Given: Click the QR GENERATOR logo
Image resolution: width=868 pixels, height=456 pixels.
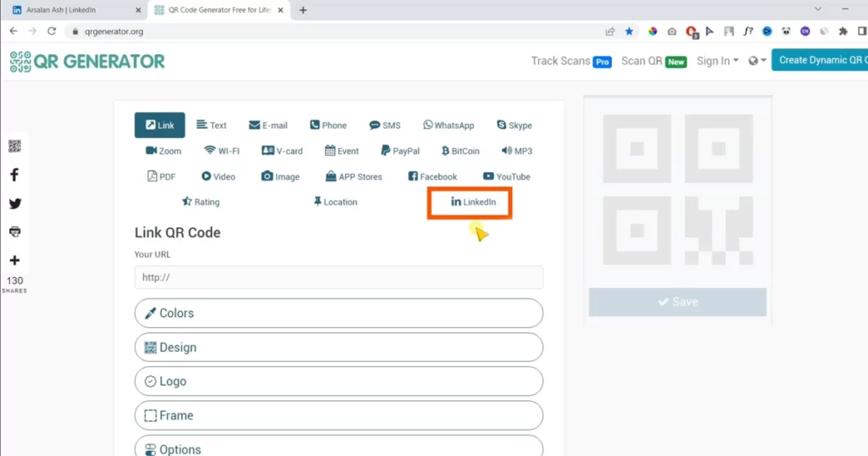Looking at the screenshot, I should (x=87, y=61).
